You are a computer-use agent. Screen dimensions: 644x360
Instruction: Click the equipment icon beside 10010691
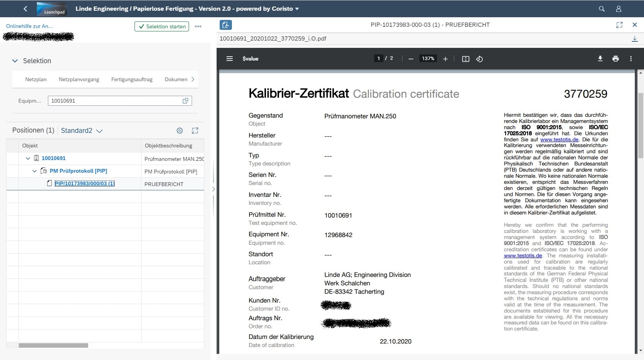click(36, 158)
